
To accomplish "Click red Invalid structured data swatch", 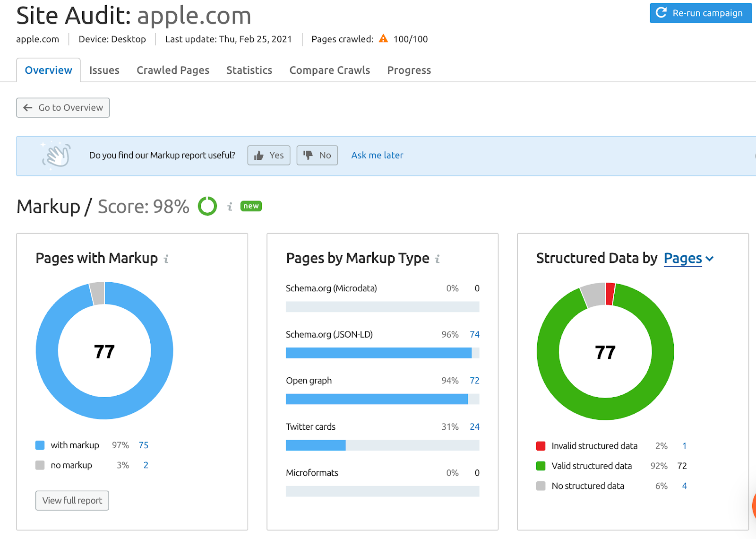I will pos(541,446).
